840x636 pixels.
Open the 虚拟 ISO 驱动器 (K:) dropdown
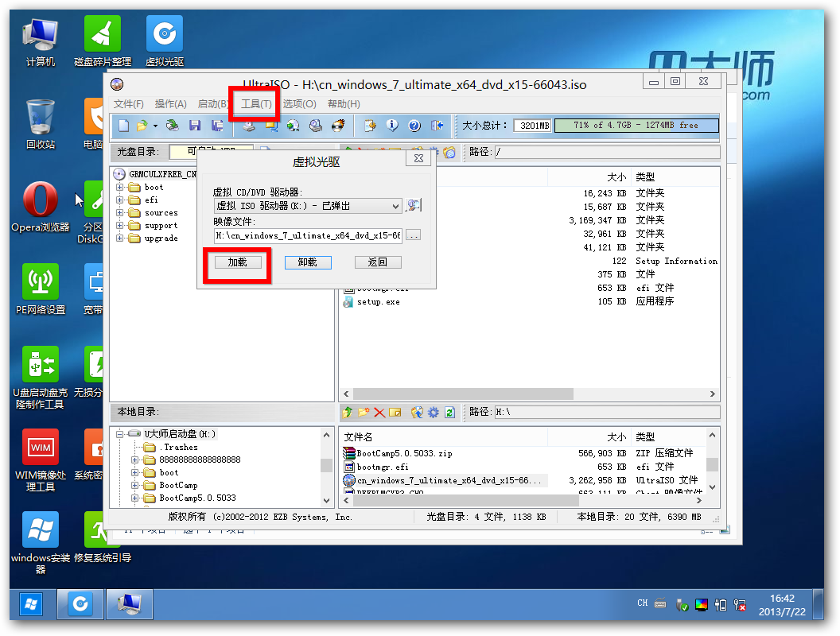(308, 206)
